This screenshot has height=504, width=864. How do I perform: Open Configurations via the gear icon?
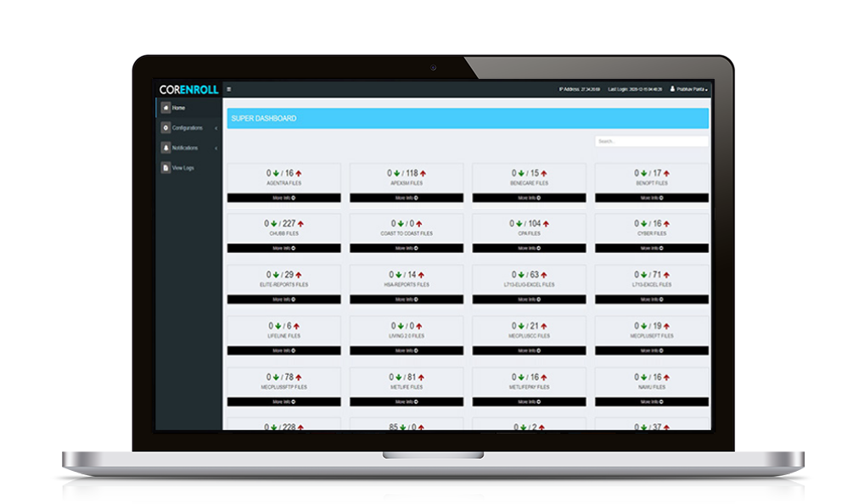click(x=166, y=127)
